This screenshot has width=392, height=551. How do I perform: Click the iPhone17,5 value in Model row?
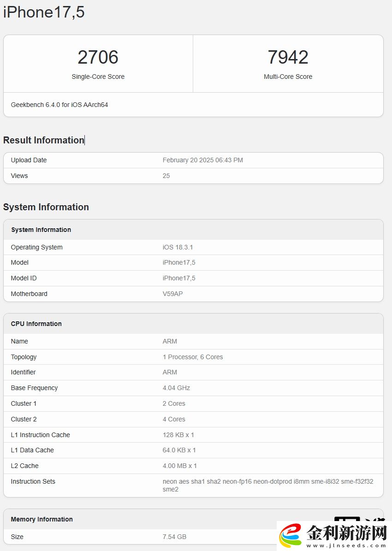tap(179, 262)
